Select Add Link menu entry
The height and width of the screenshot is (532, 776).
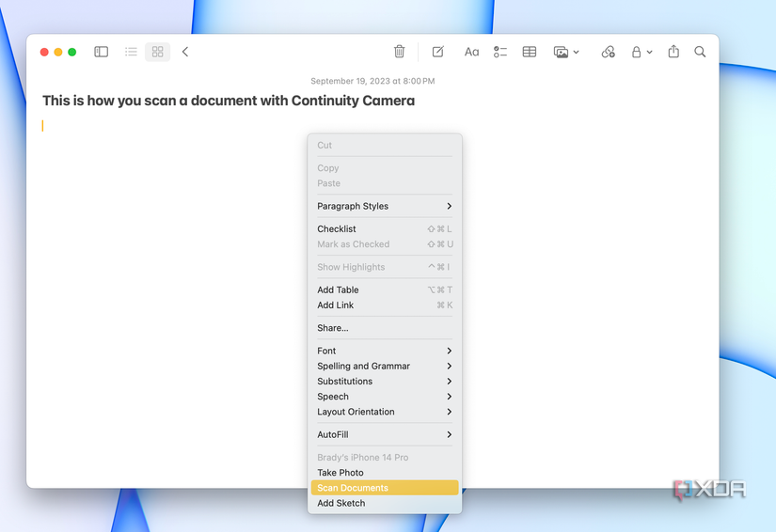pyautogui.click(x=385, y=305)
